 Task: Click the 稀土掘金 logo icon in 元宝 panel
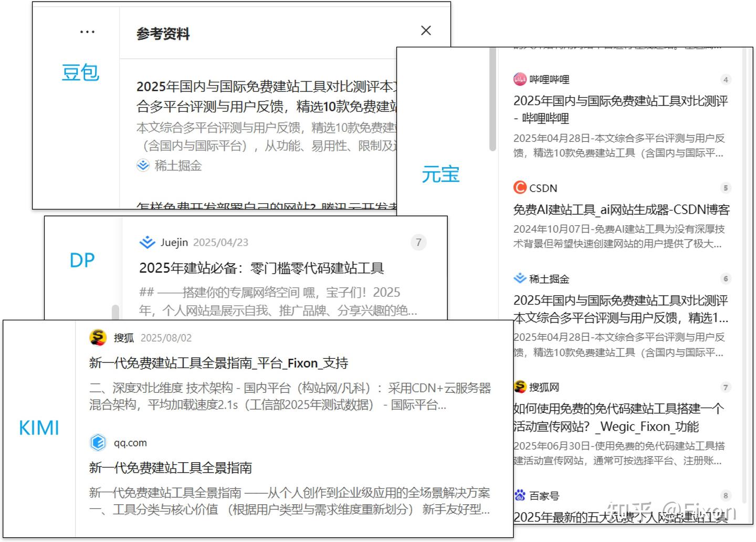tap(520, 278)
